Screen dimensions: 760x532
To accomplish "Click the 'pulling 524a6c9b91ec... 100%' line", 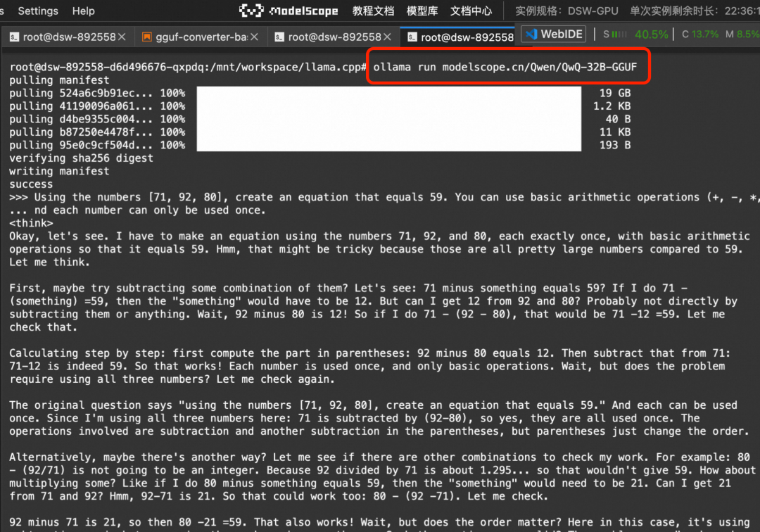I will (97, 93).
